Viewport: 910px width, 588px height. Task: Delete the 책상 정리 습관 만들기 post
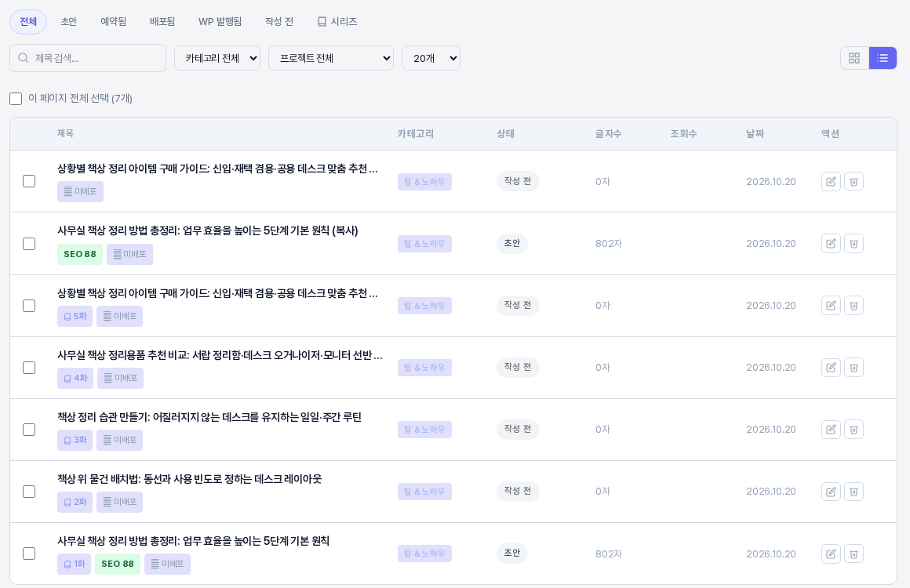(x=854, y=430)
